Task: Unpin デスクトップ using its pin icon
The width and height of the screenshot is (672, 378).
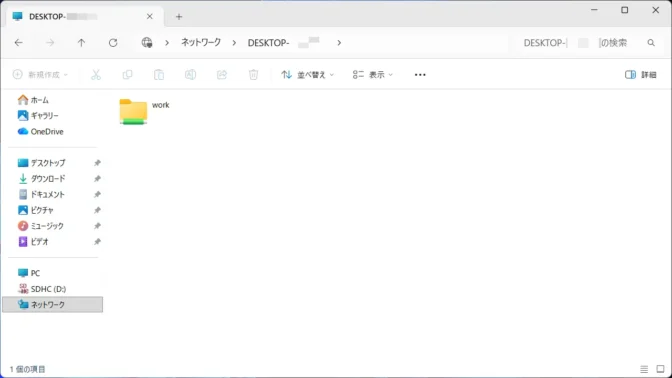Action: 97,163
